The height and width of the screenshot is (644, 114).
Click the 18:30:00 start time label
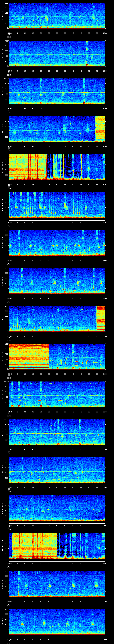9,639
